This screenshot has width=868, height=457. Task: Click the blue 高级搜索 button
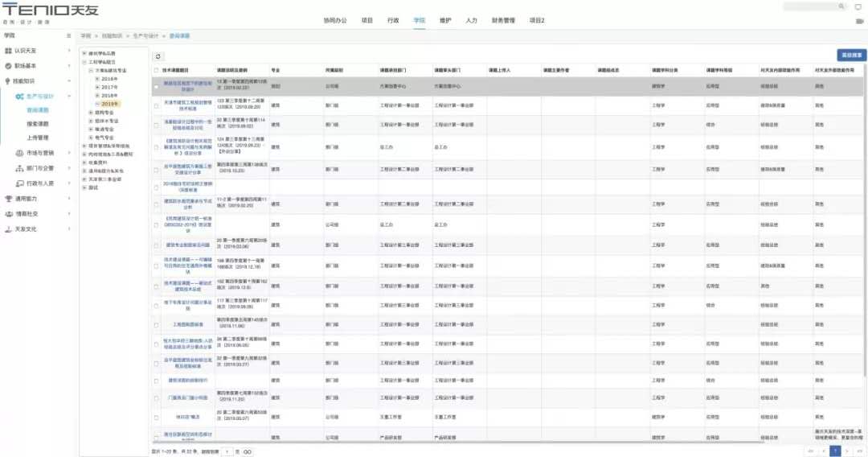(851, 56)
